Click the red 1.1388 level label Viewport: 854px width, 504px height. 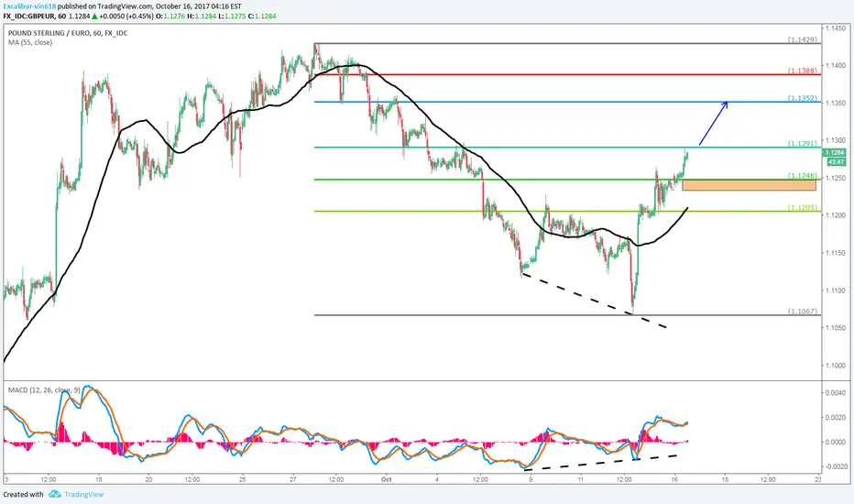[x=803, y=71]
